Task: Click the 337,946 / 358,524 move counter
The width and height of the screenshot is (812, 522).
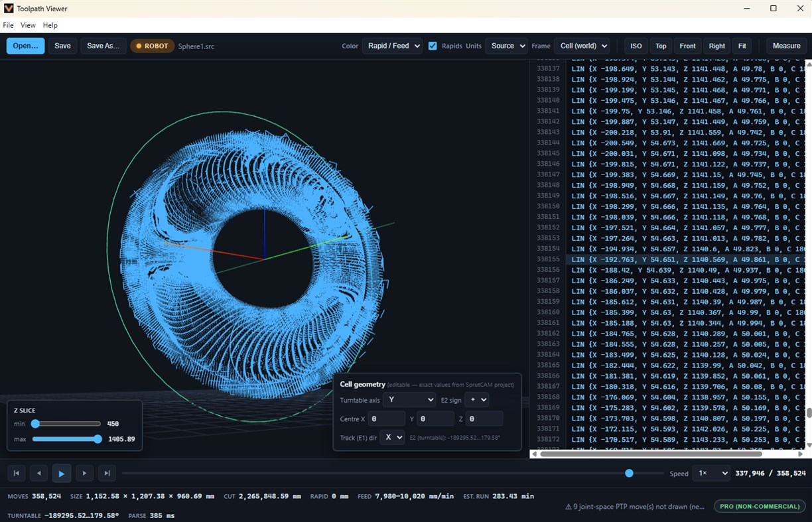Action: [x=771, y=474]
